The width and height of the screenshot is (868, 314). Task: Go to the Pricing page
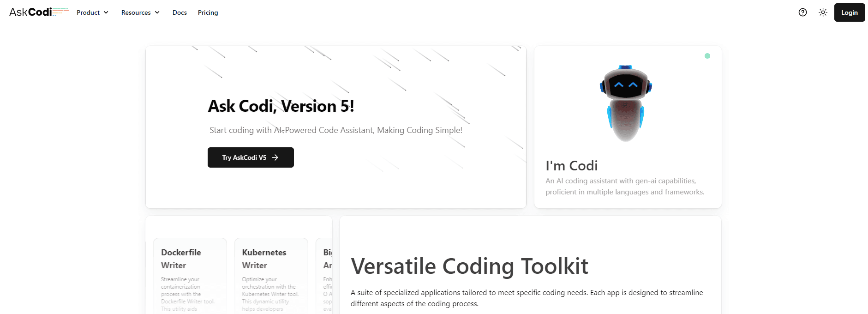(x=208, y=12)
